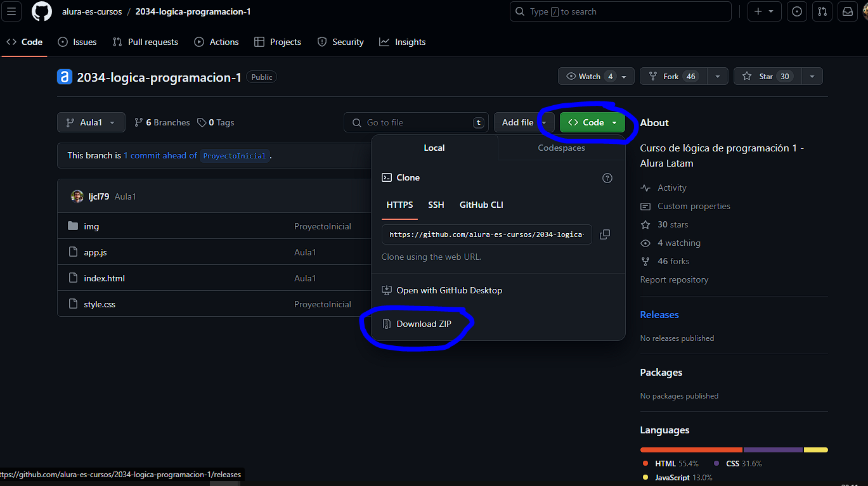The image size is (868, 486).
Task: Click the purple CSS segment of language bar
Action: pyautogui.click(x=774, y=450)
